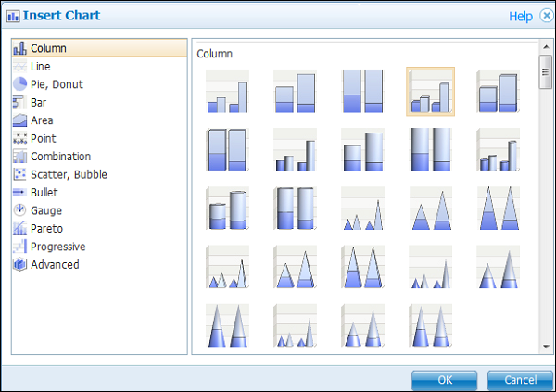Select stacked pyramid chart with depth
556x392 pixels.
[x=295, y=267]
